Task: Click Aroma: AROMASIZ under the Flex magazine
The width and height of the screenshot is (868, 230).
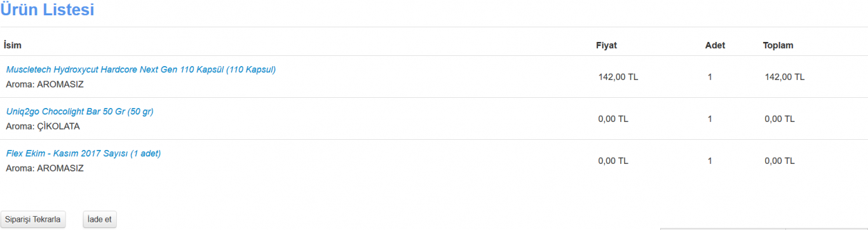Action: [x=44, y=168]
